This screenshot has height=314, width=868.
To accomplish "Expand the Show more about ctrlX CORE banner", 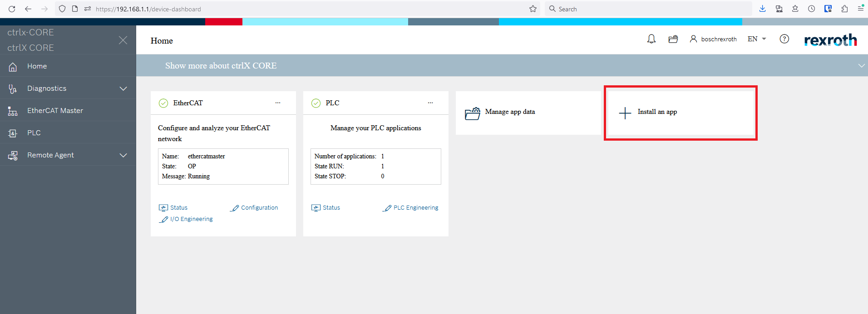I will (x=861, y=66).
